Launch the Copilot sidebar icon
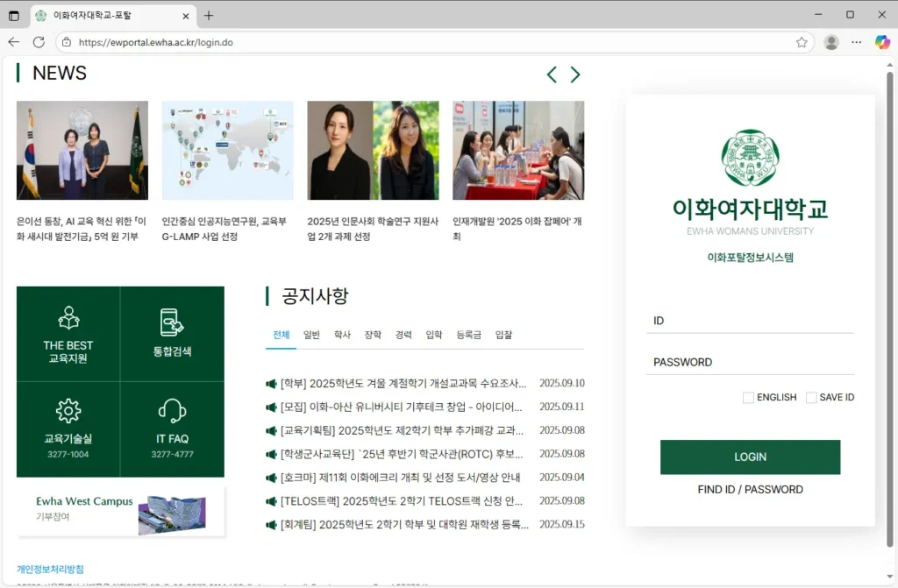The height and width of the screenshot is (588, 898). coord(882,42)
